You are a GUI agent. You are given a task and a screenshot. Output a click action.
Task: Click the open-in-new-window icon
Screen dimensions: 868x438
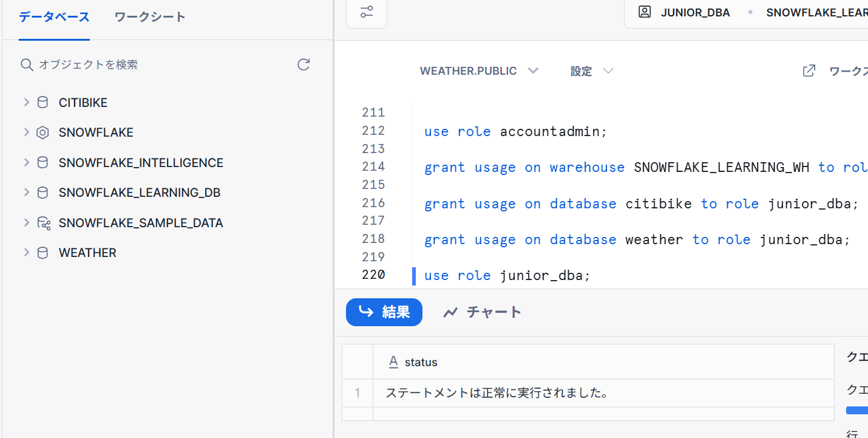click(809, 71)
